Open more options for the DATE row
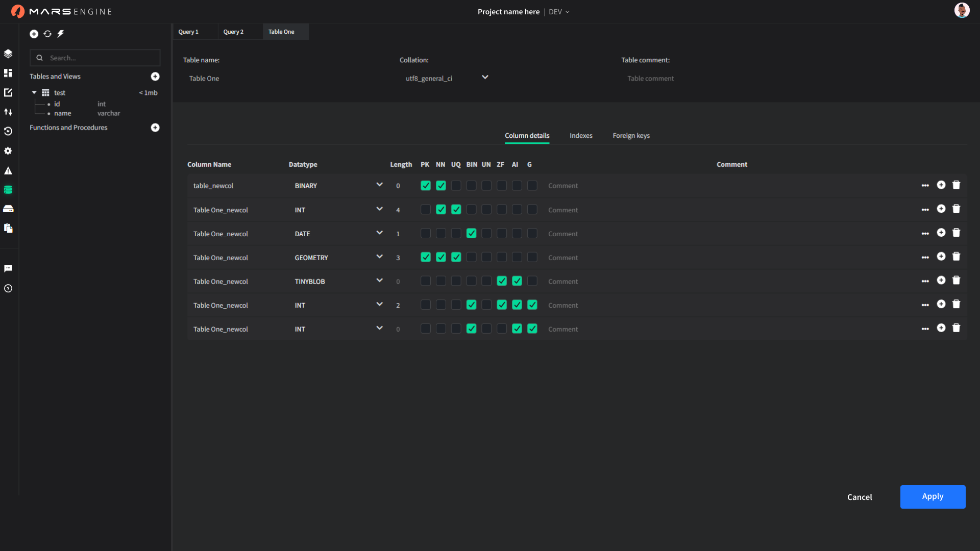 tap(925, 234)
